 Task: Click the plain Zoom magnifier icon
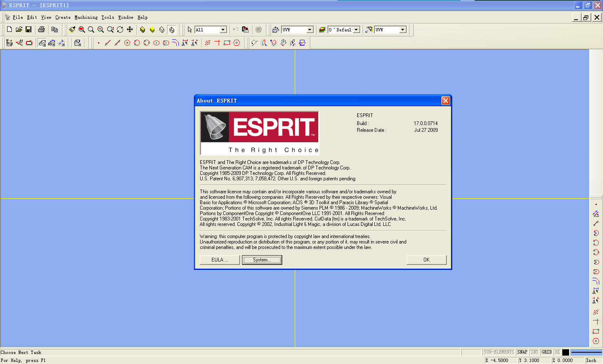[x=91, y=29]
